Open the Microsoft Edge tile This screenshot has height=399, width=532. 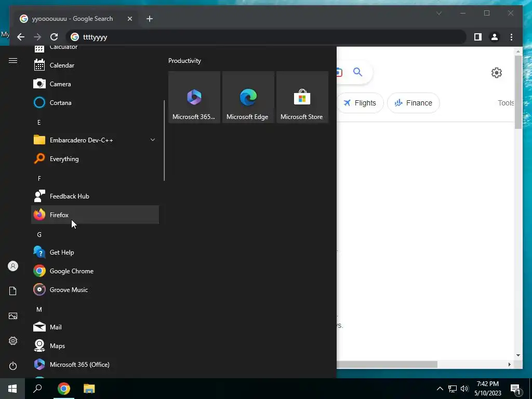click(248, 97)
